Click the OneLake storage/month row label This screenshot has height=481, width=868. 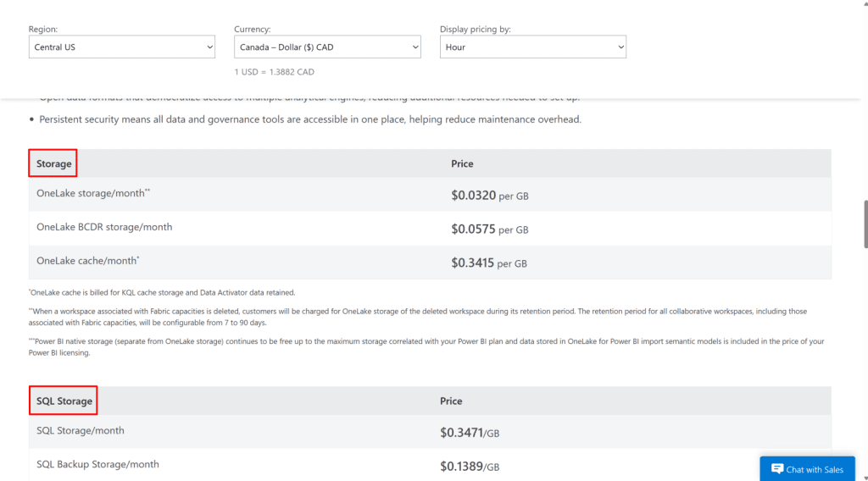(x=92, y=194)
